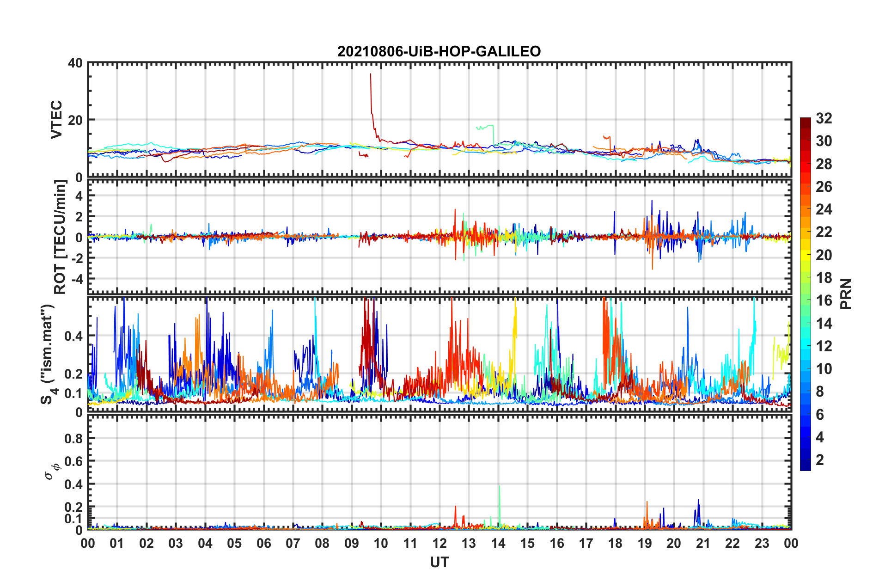Click the 18 label on PRN colorbar
This screenshot has width=879, height=588.
[824, 278]
